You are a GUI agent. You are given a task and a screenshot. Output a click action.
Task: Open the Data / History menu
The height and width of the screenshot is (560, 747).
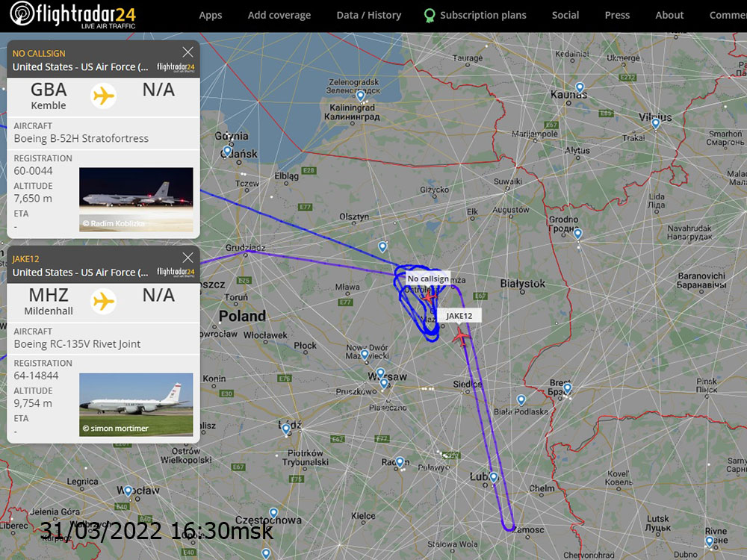(x=369, y=15)
